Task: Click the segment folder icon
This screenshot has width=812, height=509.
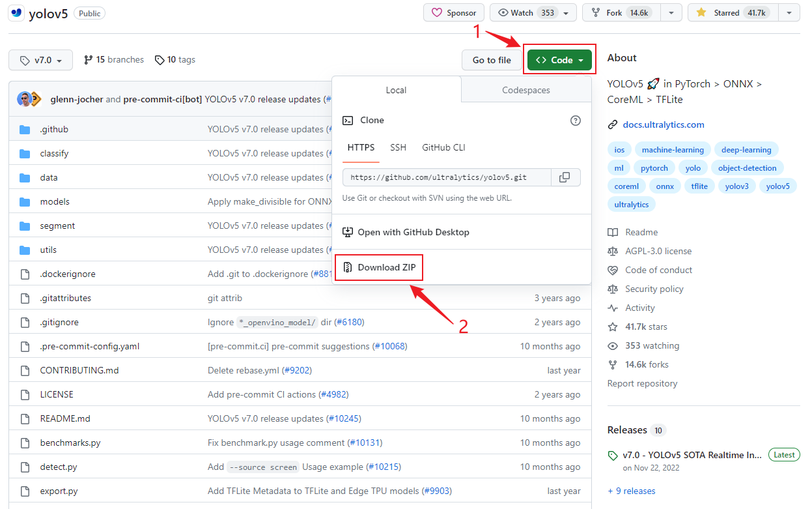Action: click(x=25, y=225)
